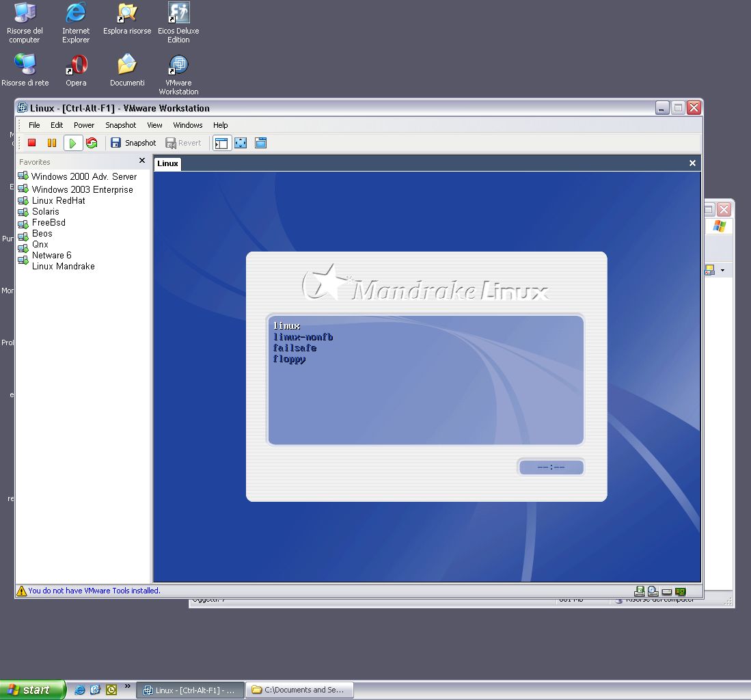Toggle the Favorites sidebar toolbar button

coord(221,143)
